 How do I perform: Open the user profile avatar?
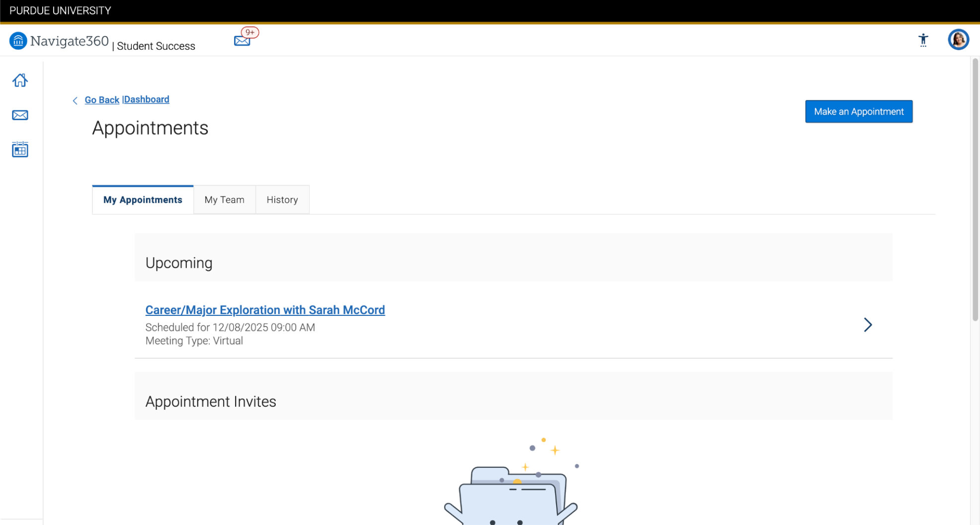(x=958, y=40)
